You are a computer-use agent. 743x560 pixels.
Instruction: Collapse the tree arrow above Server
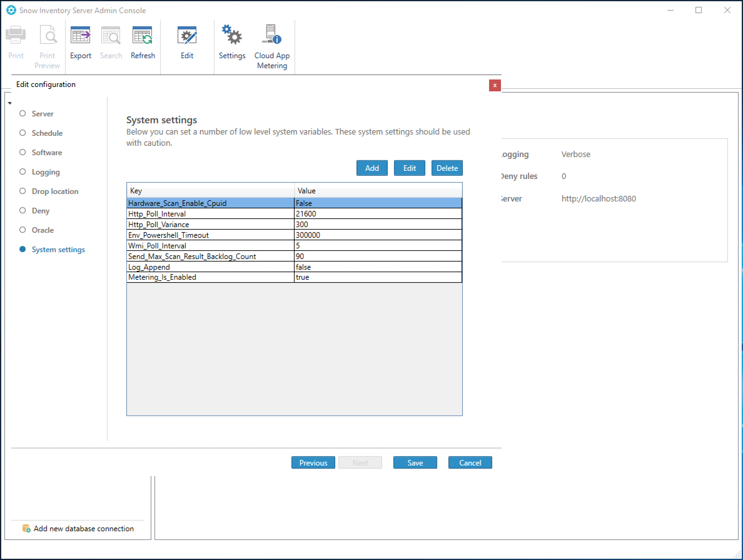click(x=10, y=103)
